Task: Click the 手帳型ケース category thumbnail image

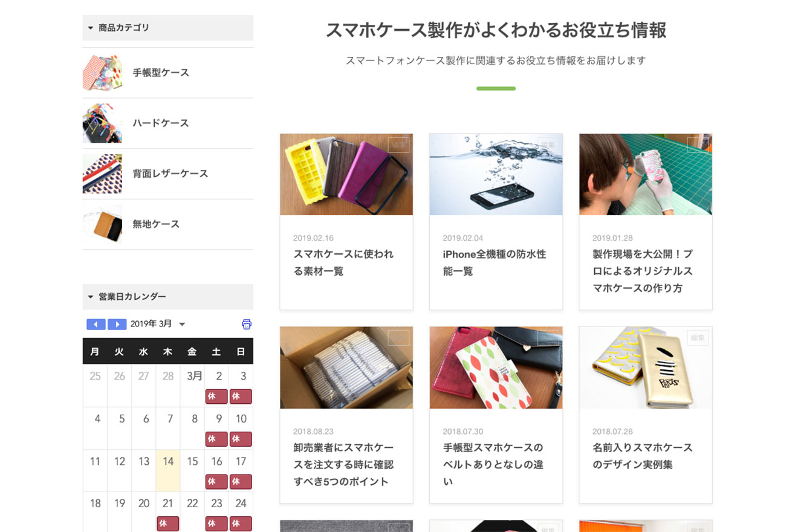Action: pyautogui.click(x=102, y=72)
